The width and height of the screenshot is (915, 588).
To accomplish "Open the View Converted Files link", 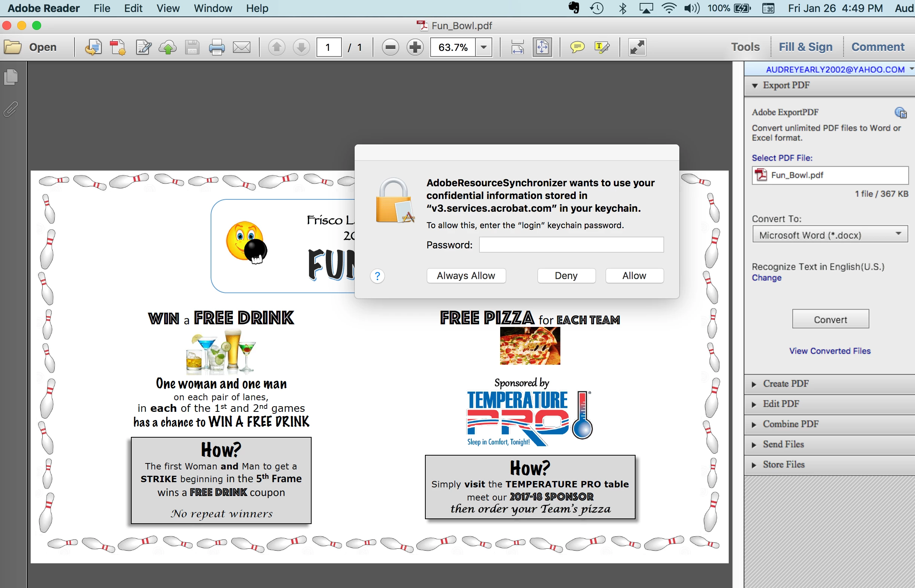I will [830, 350].
